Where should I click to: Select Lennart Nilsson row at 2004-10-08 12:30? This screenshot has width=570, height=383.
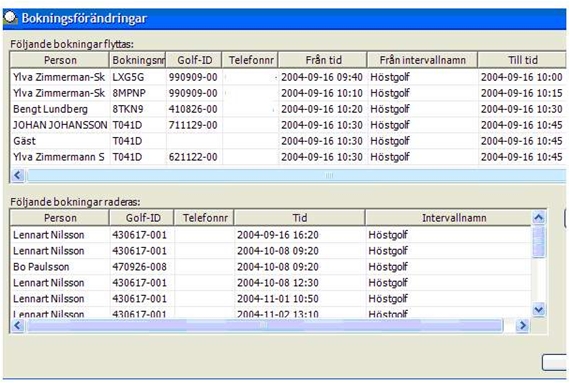click(x=271, y=283)
